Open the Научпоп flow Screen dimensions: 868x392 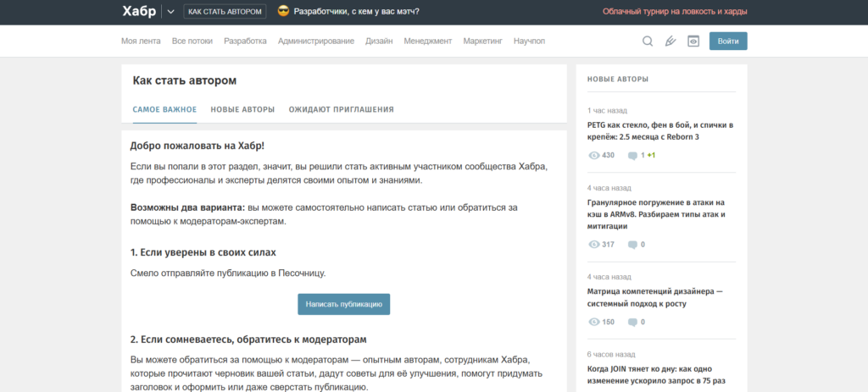[529, 41]
